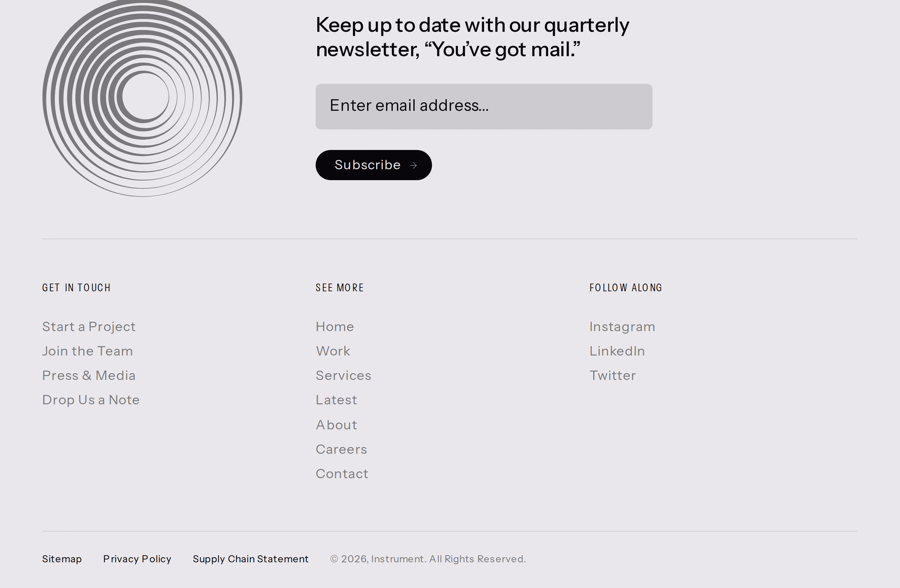Click the arrow icon in Subscribe button
Viewport: 900px width, 588px height.
pyautogui.click(x=413, y=165)
